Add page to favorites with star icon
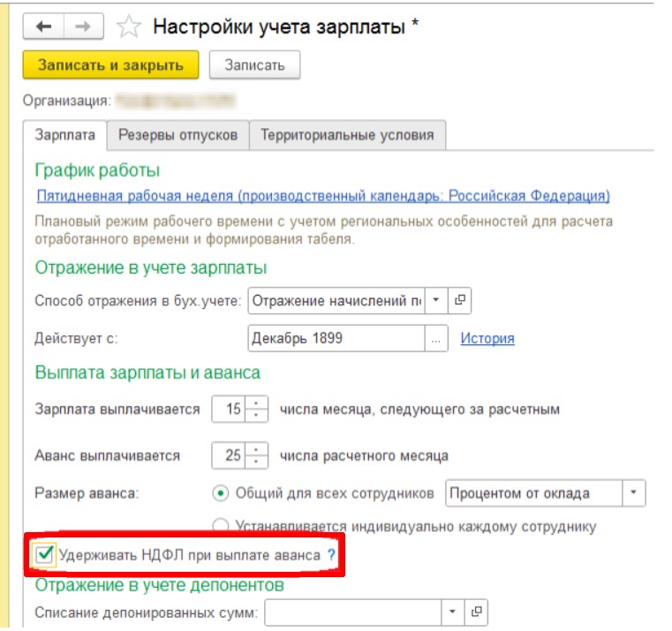 pos(129,27)
